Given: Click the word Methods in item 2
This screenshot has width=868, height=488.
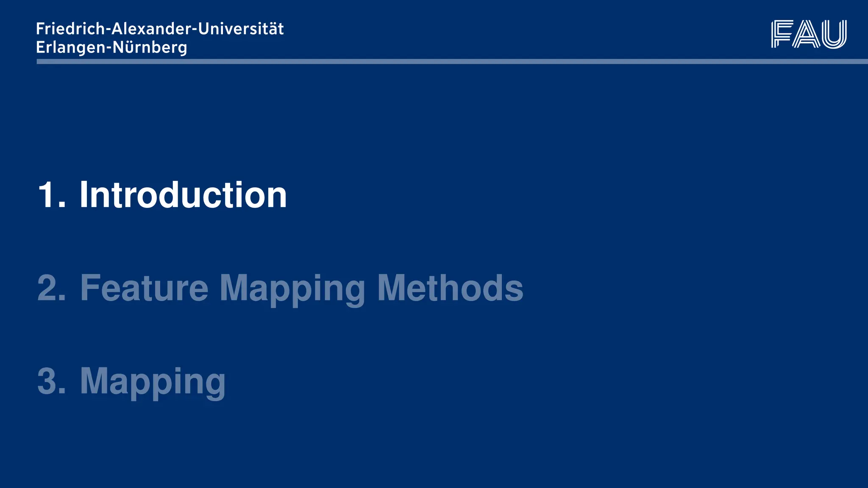Looking at the screenshot, I should (450, 288).
